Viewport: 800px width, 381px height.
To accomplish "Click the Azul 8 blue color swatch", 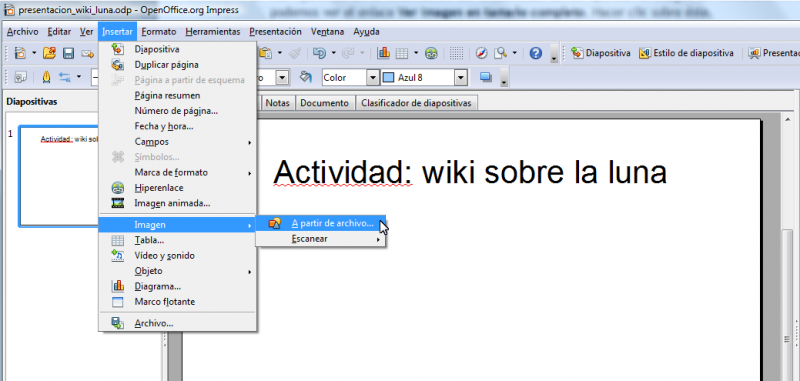I will click(x=389, y=78).
